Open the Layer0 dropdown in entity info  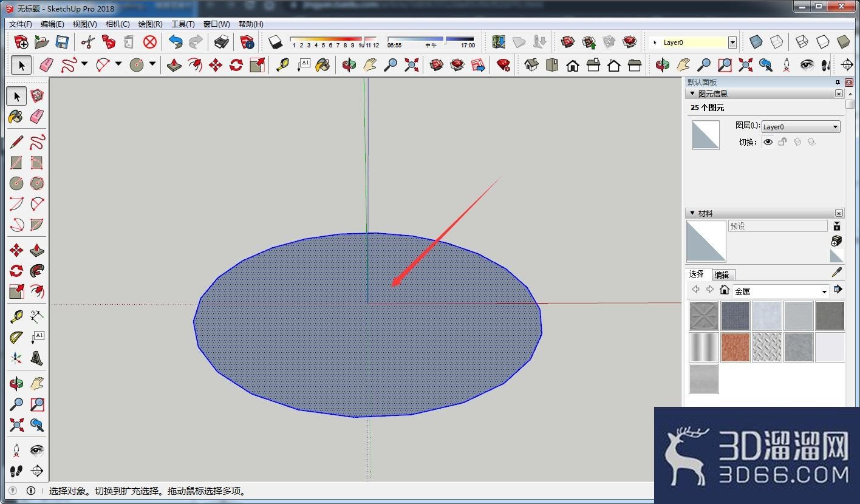coord(801,127)
